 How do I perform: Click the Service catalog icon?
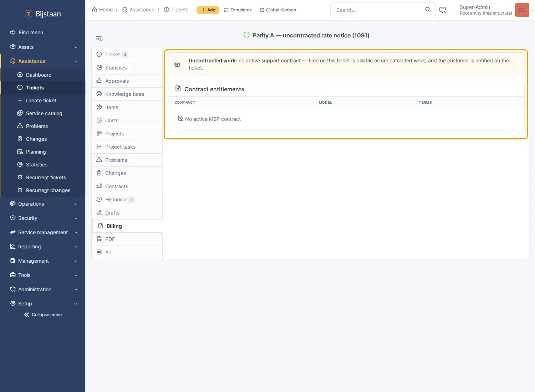[20, 113]
